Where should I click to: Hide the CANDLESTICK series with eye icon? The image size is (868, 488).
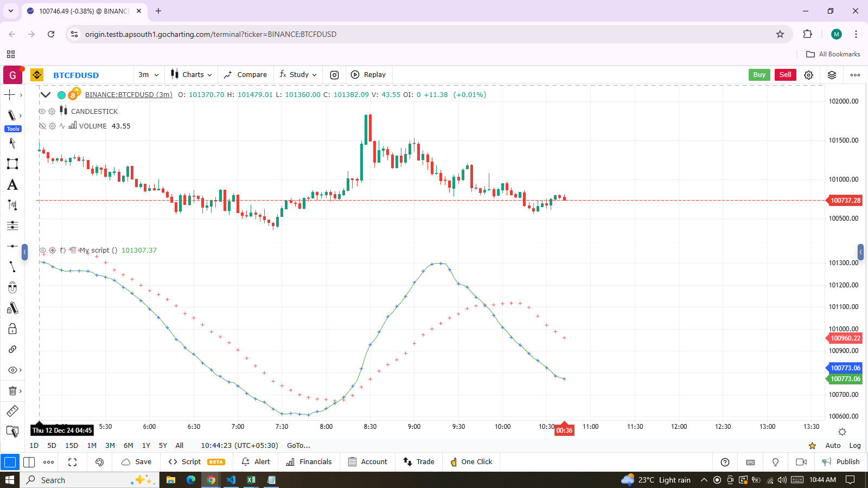tap(42, 111)
